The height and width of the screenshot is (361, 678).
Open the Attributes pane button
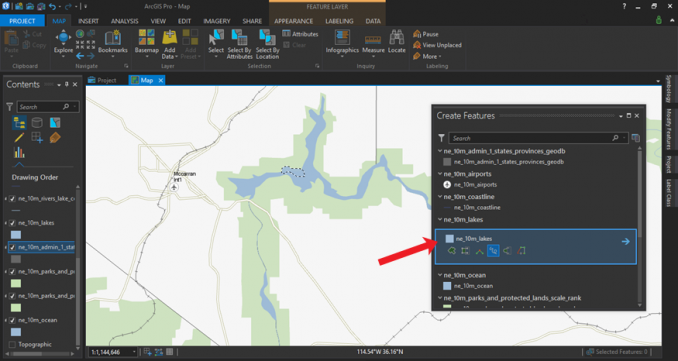(300, 34)
